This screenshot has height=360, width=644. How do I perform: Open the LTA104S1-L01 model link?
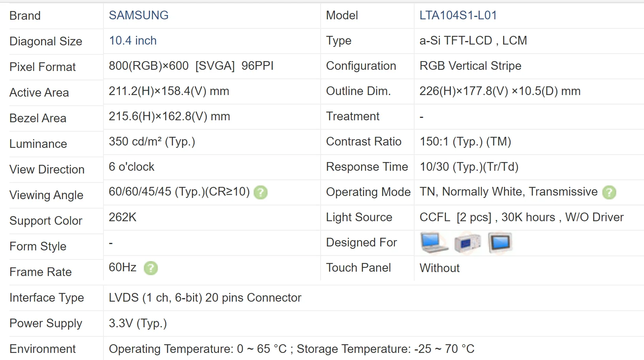click(x=458, y=15)
